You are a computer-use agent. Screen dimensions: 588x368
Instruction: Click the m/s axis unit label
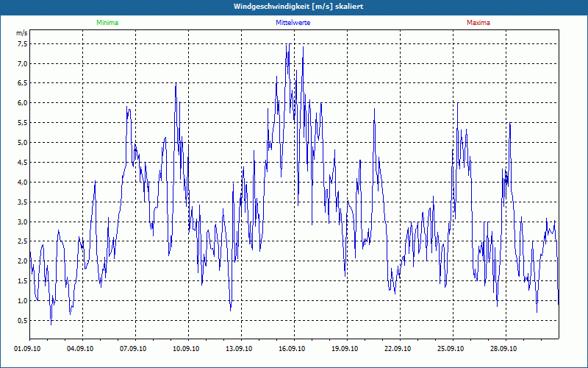(x=22, y=33)
